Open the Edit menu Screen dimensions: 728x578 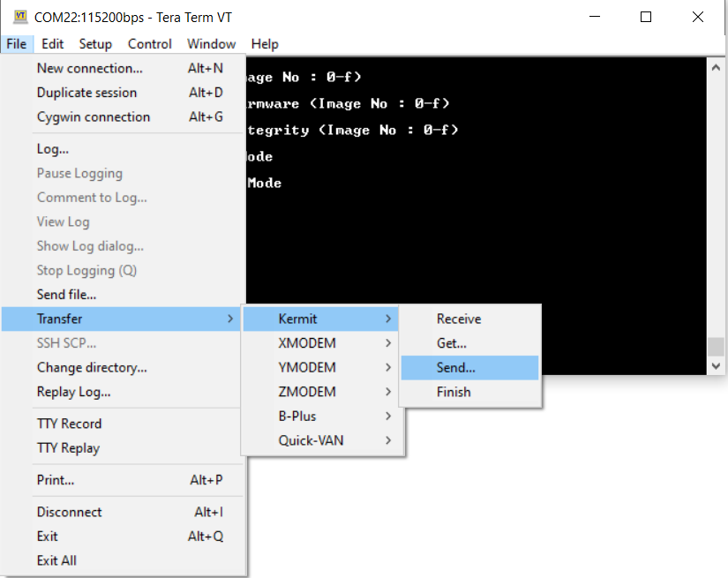(x=52, y=44)
